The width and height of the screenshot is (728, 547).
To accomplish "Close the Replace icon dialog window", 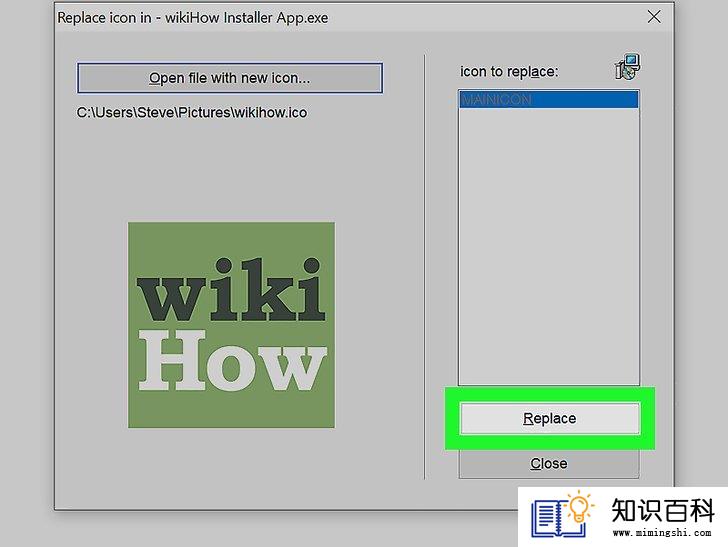I will (x=654, y=17).
